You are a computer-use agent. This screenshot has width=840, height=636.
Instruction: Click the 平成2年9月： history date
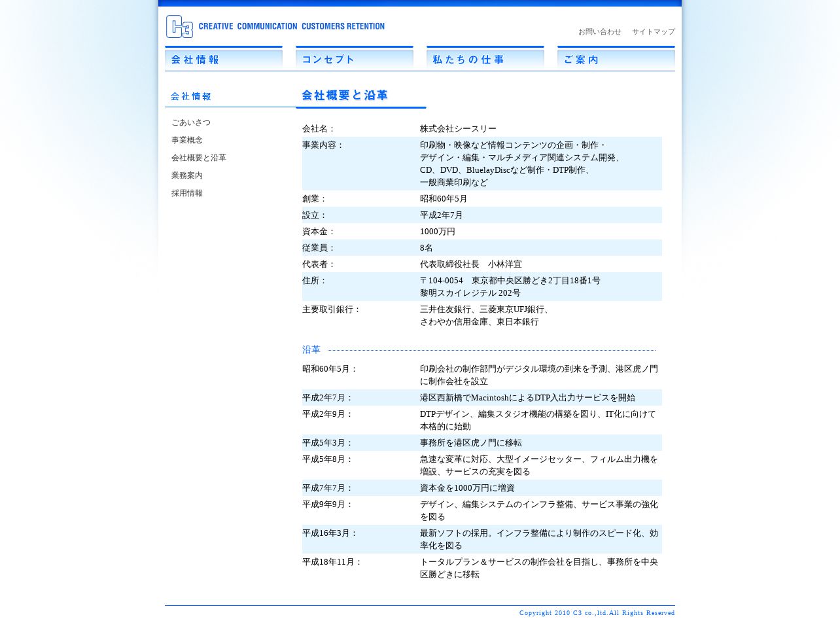click(328, 414)
